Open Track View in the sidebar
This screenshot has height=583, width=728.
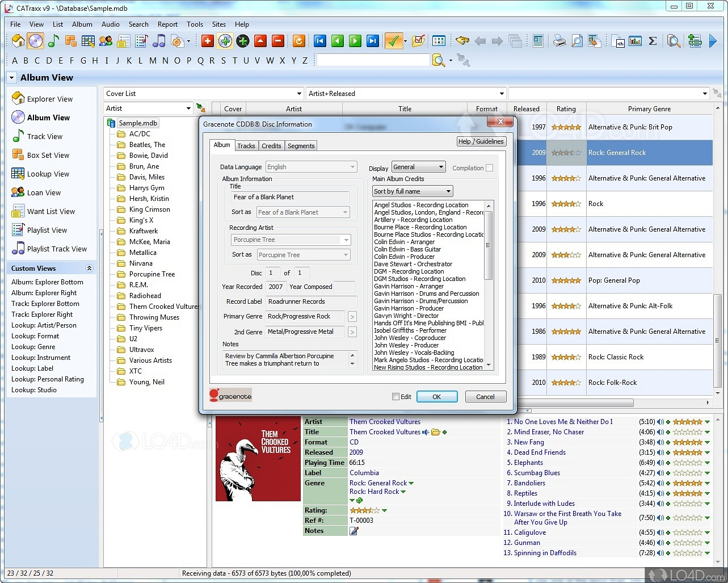[x=44, y=136]
